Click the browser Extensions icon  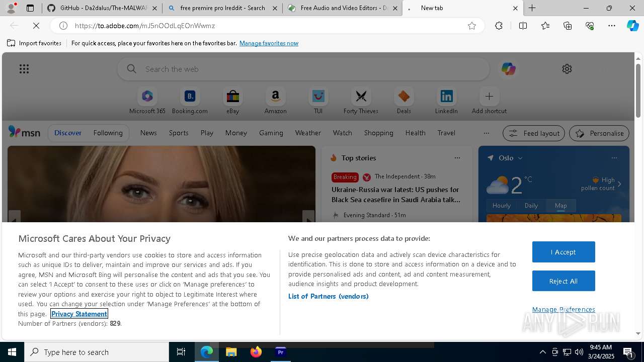coord(499,26)
